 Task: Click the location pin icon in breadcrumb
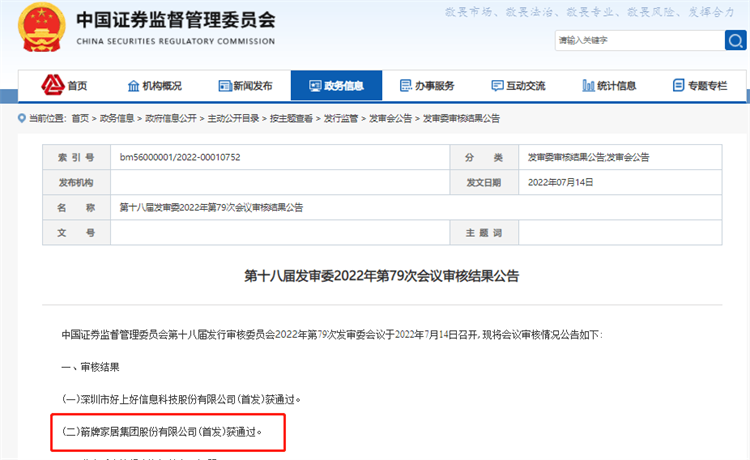[x=22, y=118]
